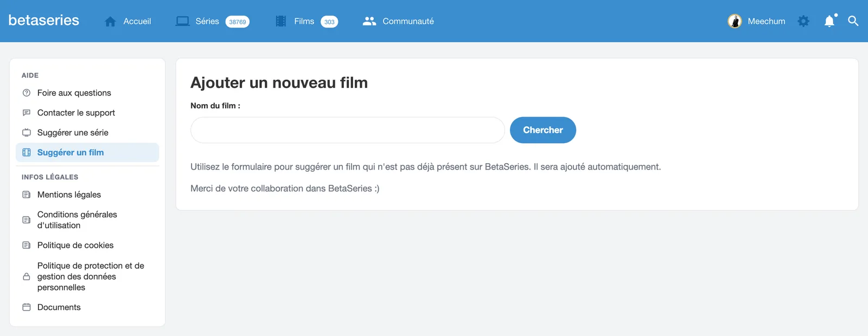Screen dimensions: 868x336
Task: Click the 38769 series count badge
Action: pos(238,22)
